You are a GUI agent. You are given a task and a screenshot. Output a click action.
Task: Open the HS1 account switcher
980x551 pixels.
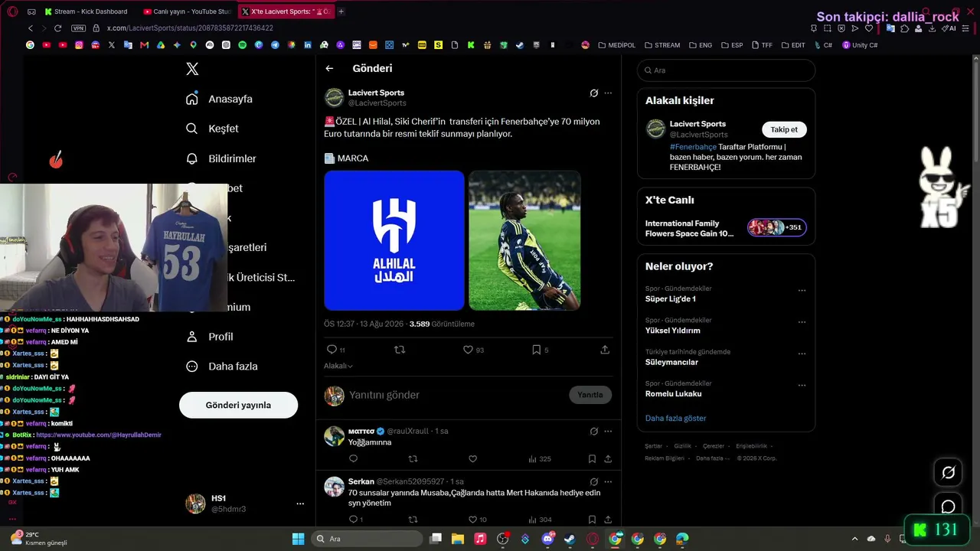pyautogui.click(x=245, y=504)
